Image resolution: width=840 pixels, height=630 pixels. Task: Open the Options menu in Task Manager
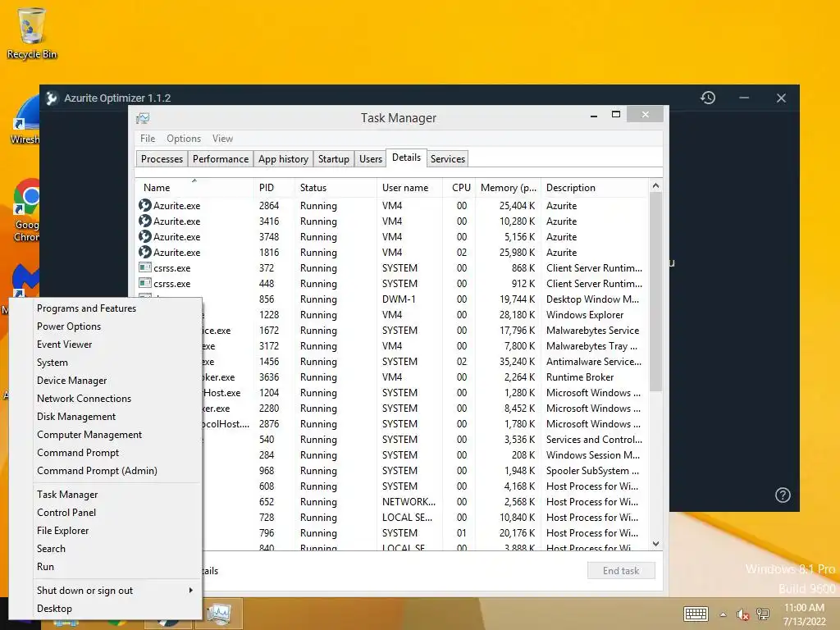tap(184, 138)
